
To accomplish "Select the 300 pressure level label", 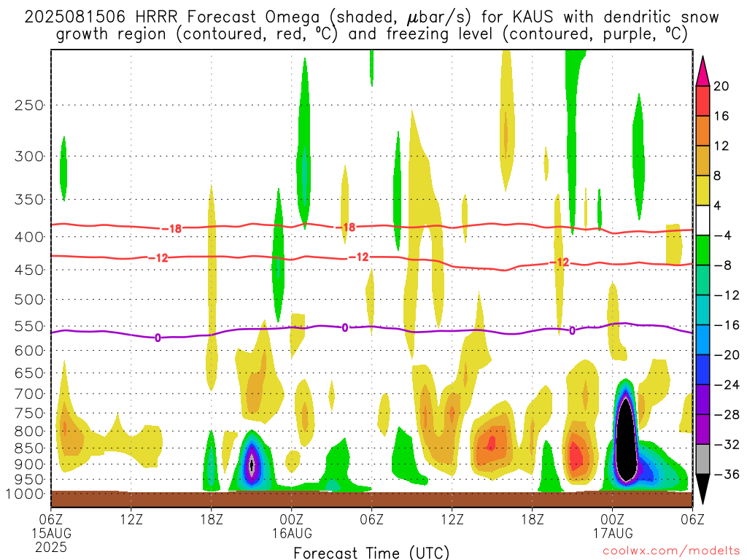I will click(29, 156).
